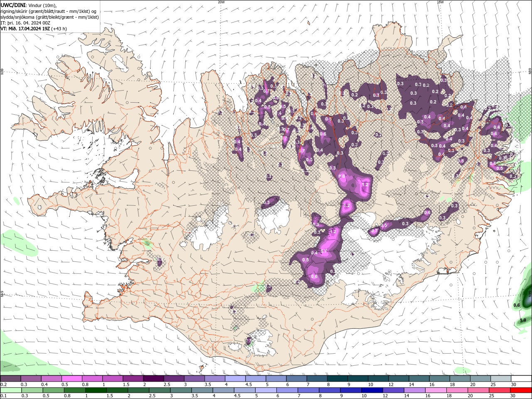The height and width of the screenshot is (399, 532).
Task: Click the white top-row swatch labeled 30
Action: 522,379
